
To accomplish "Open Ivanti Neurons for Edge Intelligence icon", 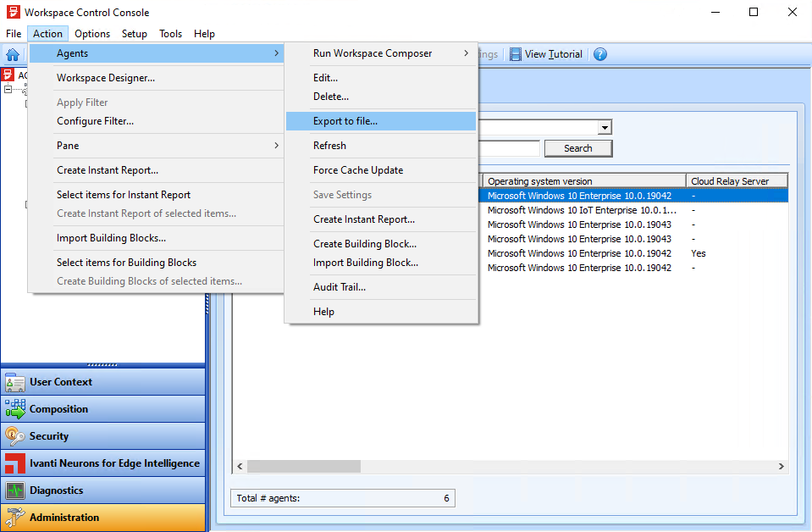I will pos(14,463).
